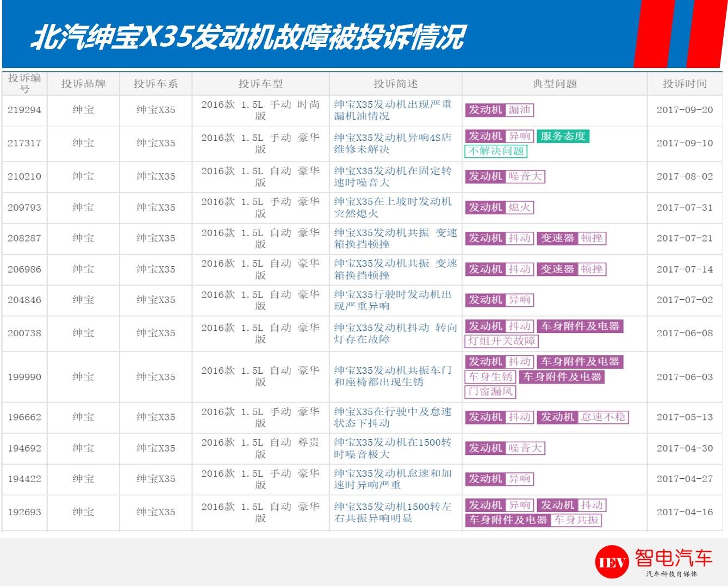Viewport: 728px width, 586px height.
Task: Click 变速器 顿挫 tag in row 206986
Action: [571, 269]
